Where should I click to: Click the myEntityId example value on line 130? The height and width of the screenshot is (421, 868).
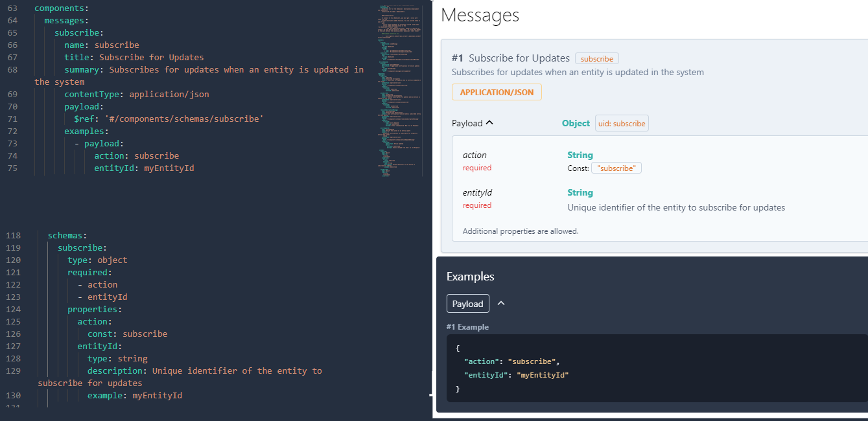tap(157, 395)
